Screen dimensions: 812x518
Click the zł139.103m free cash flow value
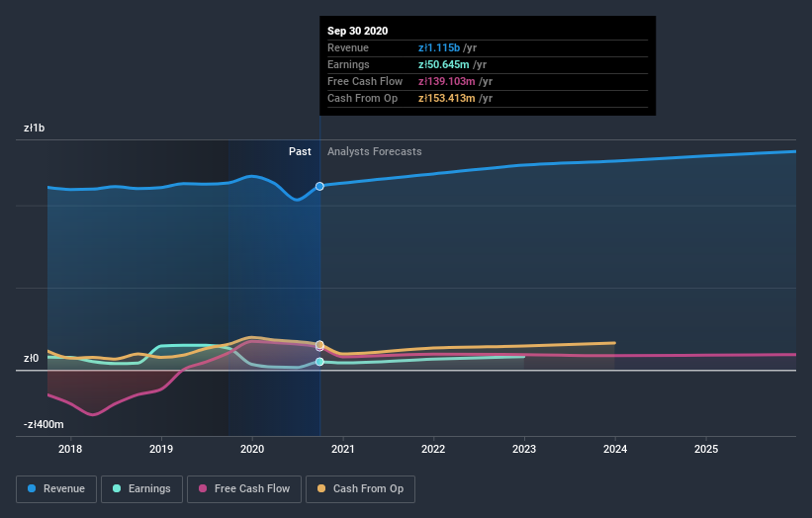point(446,81)
